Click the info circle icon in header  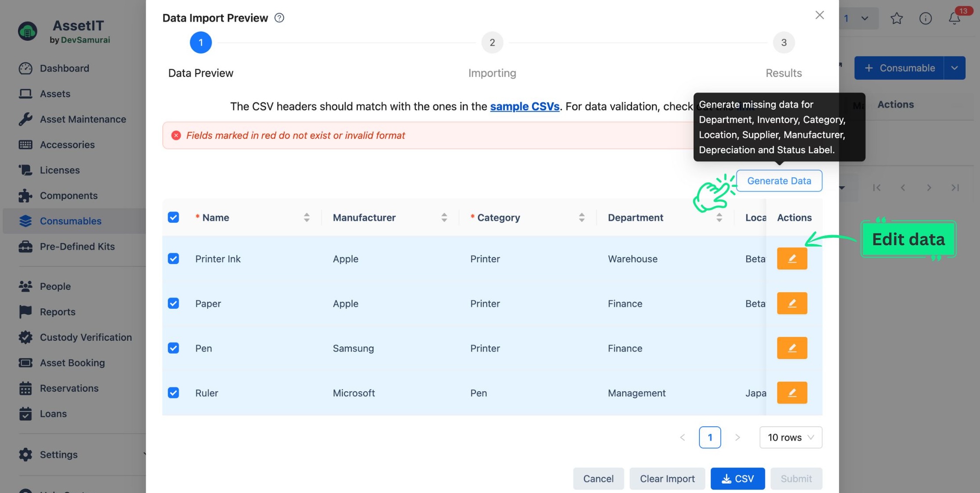pos(925,18)
